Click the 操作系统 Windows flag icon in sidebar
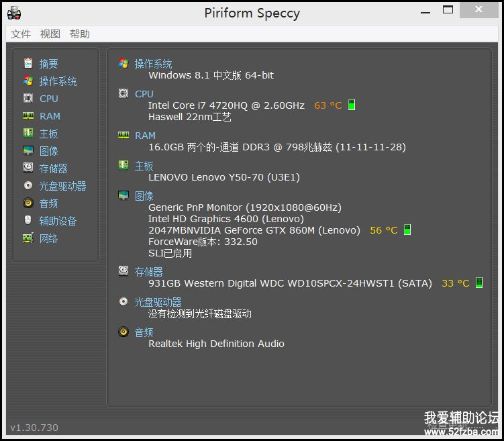This screenshot has height=441, width=504. (x=28, y=81)
